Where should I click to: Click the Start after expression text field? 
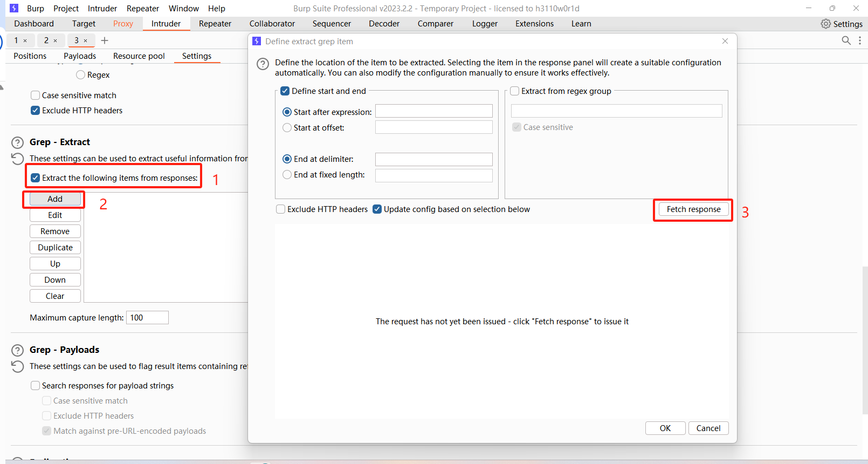[434, 111]
